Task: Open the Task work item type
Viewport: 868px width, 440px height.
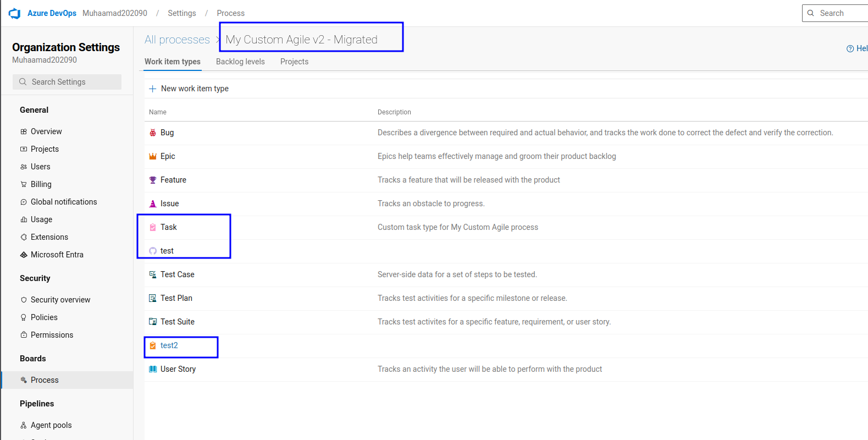Action: click(x=169, y=227)
